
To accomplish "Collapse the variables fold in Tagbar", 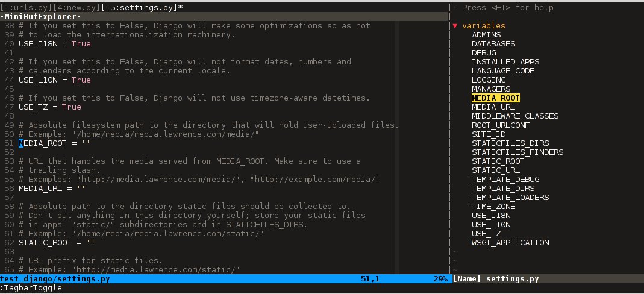I will tap(455, 26).
